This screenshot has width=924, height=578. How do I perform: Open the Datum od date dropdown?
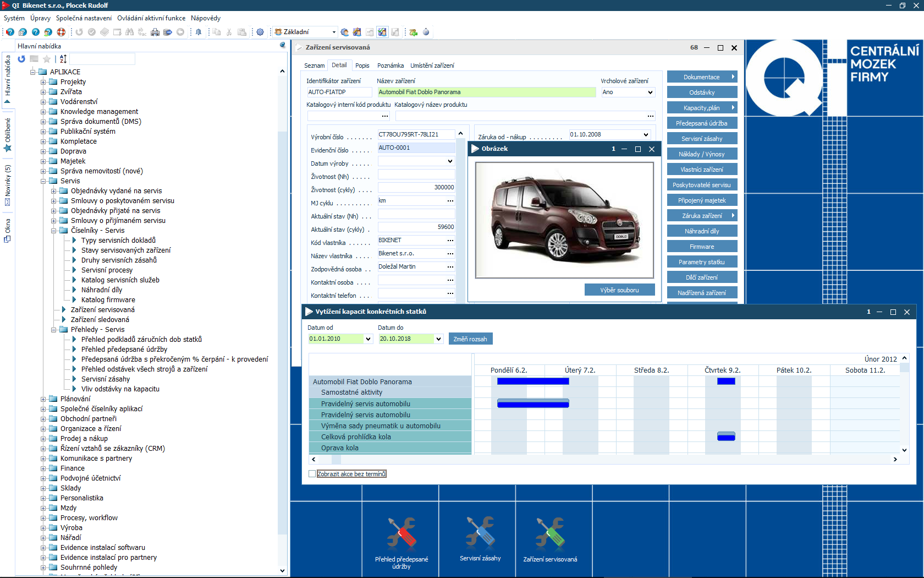[369, 339]
